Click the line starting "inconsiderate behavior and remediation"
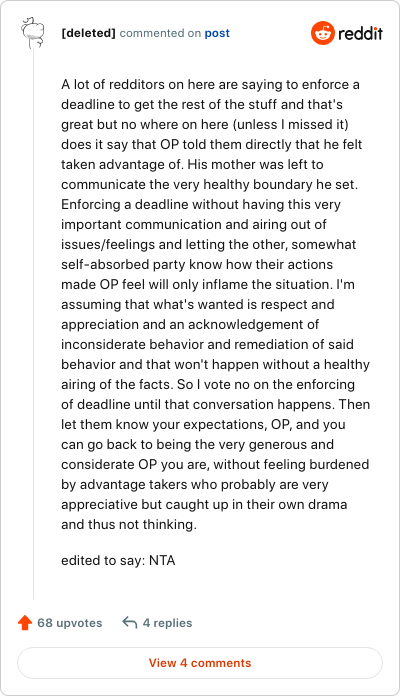Screen dimensions: 400x696 [x=207, y=344]
